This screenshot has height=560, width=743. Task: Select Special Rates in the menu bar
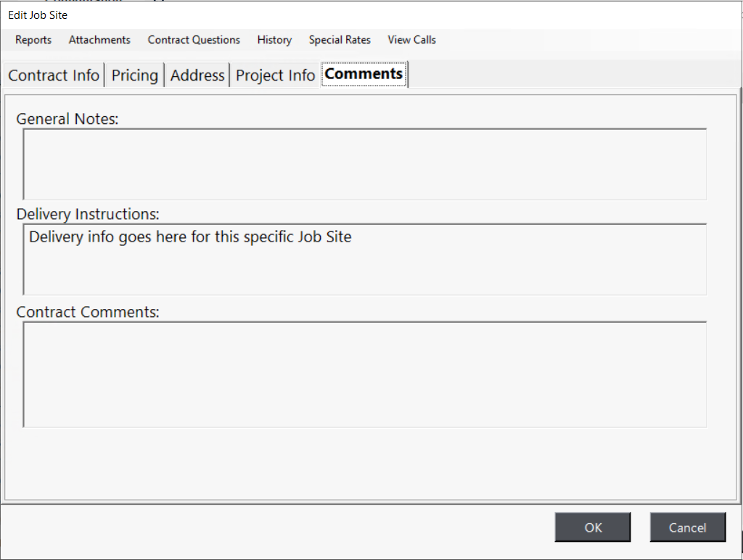coord(340,40)
